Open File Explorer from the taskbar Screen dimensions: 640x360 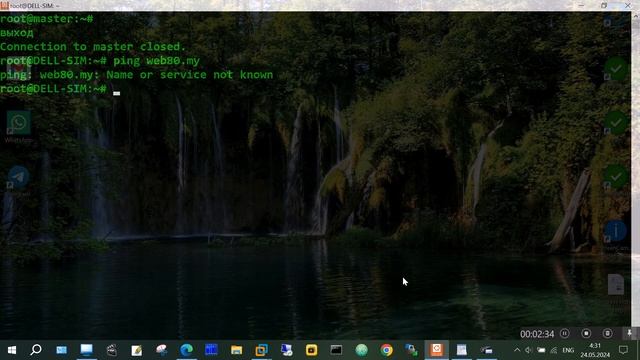click(x=236, y=350)
